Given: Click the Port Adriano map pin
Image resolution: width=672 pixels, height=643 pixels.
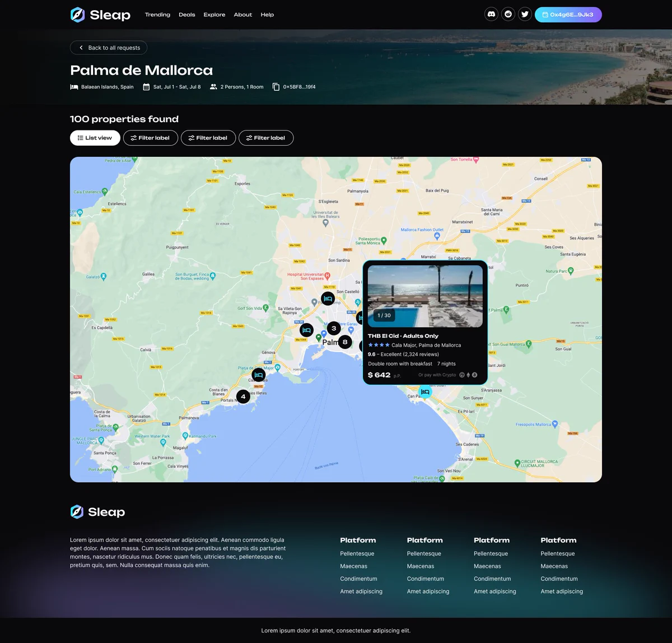Looking at the screenshot, I should point(115,469).
